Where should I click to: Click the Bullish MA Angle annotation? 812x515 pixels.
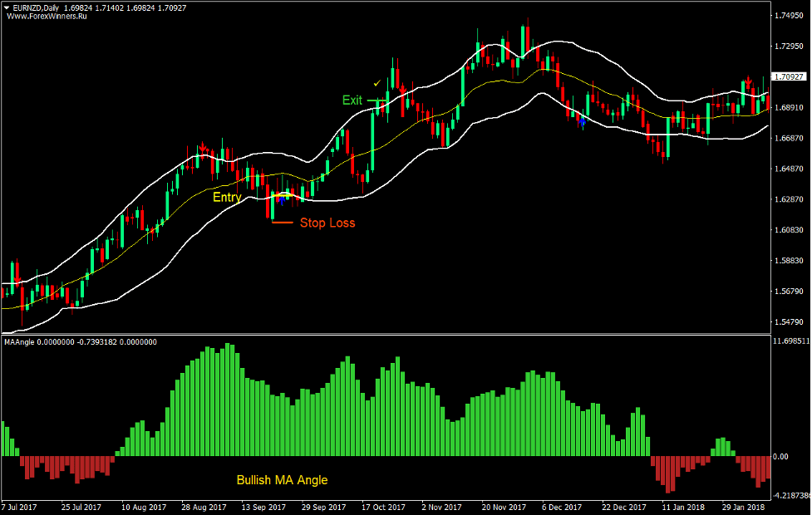tap(282, 480)
